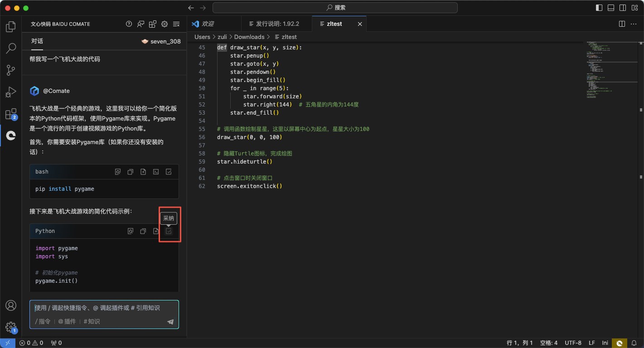The width and height of the screenshot is (644, 348).
Task: Open notifications bell in status bar
Action: tap(635, 343)
